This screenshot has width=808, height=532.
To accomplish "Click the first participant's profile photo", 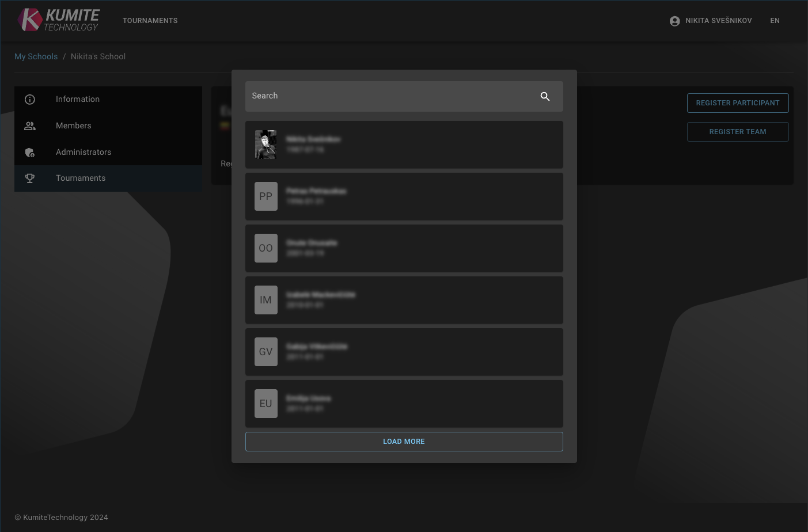I will [265, 145].
